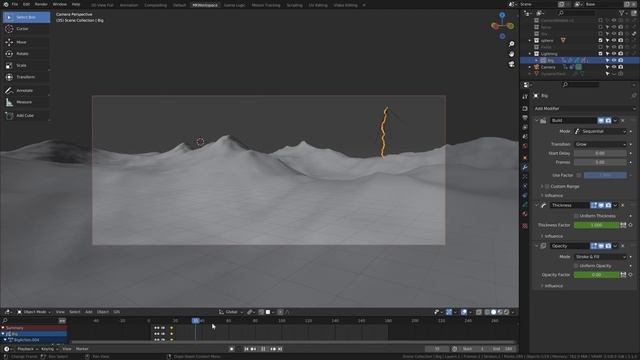Image resolution: width=640 pixels, height=360 pixels.
Task: Enable the Use Factor checkbox
Action: coord(579,175)
